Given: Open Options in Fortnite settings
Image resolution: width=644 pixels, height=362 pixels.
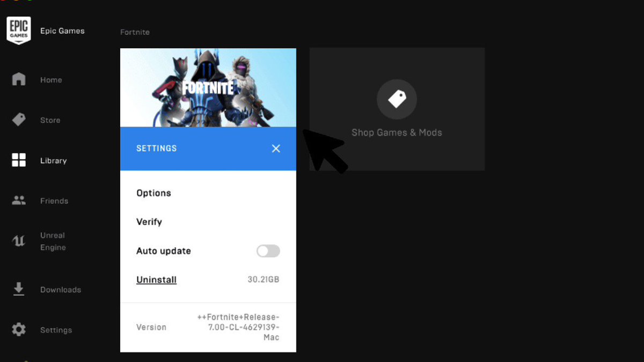Looking at the screenshot, I should pos(153,193).
